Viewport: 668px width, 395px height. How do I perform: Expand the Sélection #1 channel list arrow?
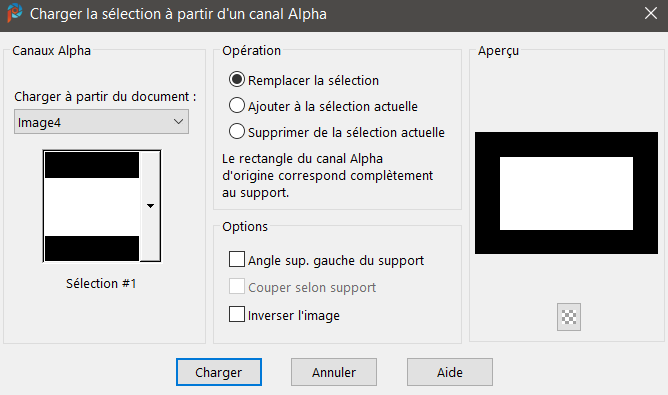tap(150, 206)
